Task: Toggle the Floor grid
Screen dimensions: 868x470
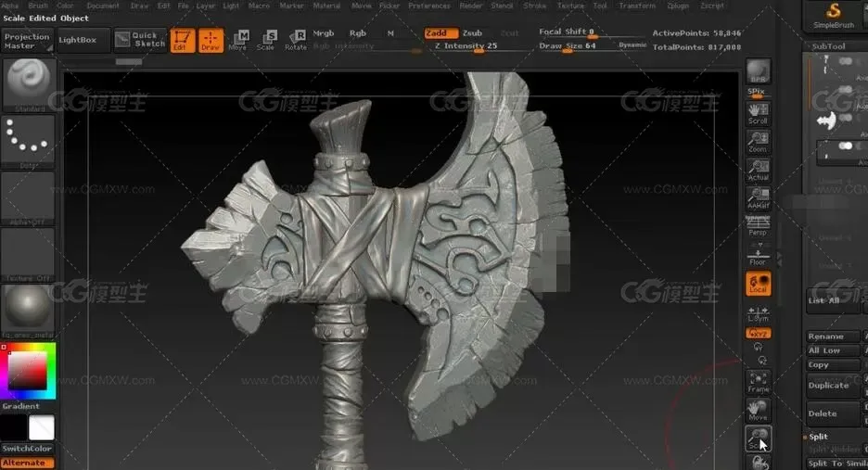Action: (x=758, y=255)
